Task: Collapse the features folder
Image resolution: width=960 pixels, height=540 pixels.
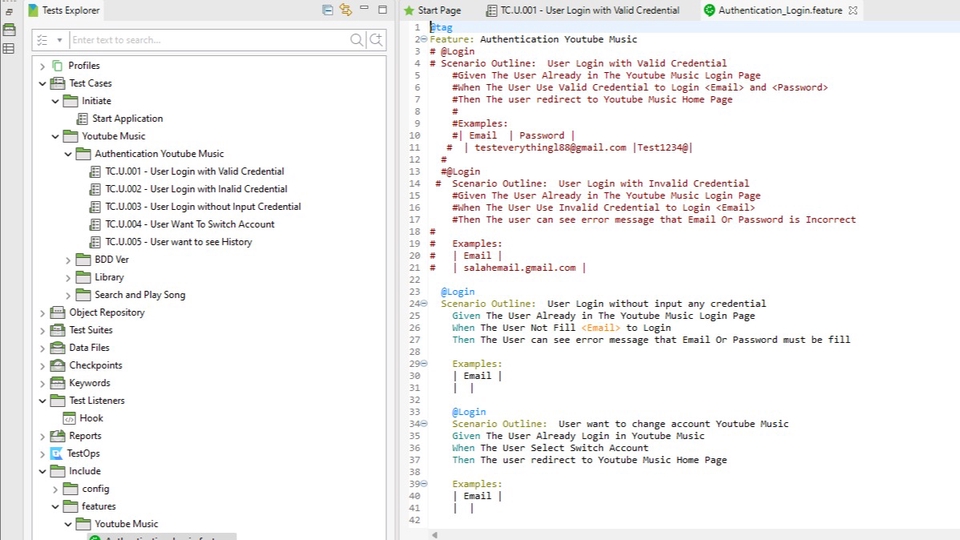Action: [x=55, y=507]
